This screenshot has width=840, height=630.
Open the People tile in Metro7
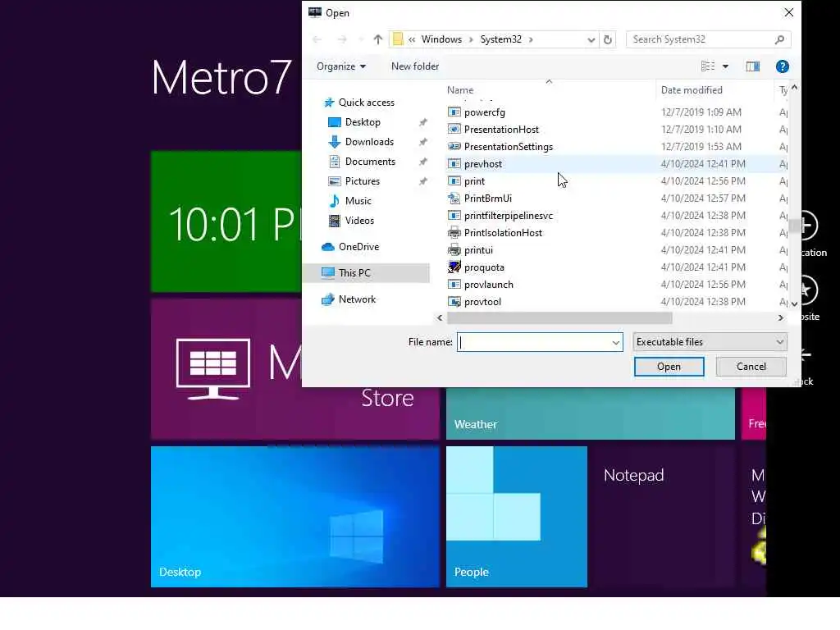click(x=517, y=517)
